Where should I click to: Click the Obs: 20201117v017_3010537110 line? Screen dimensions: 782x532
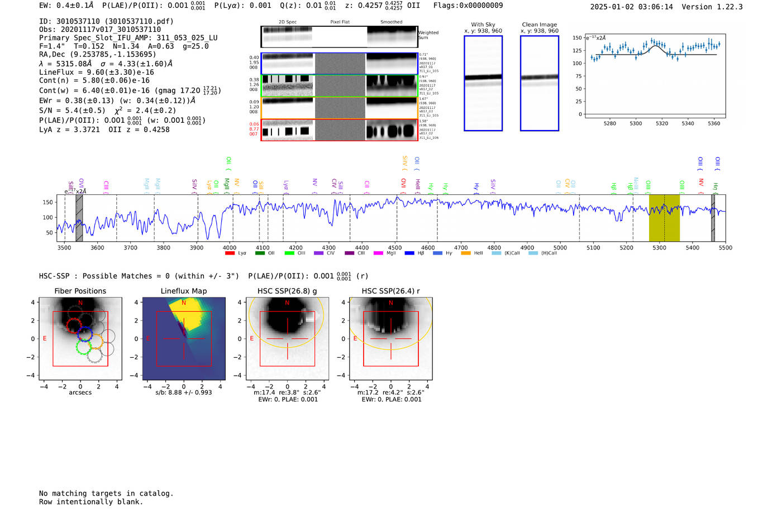point(100,30)
